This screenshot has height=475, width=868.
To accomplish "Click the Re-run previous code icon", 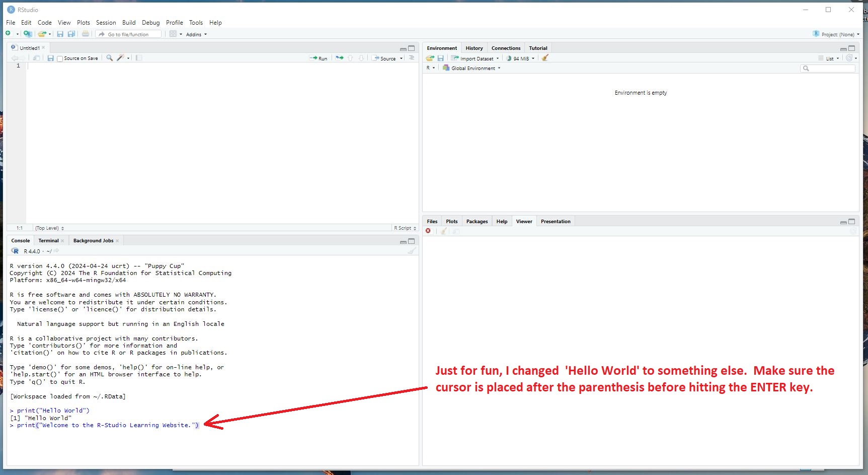I will tap(340, 58).
